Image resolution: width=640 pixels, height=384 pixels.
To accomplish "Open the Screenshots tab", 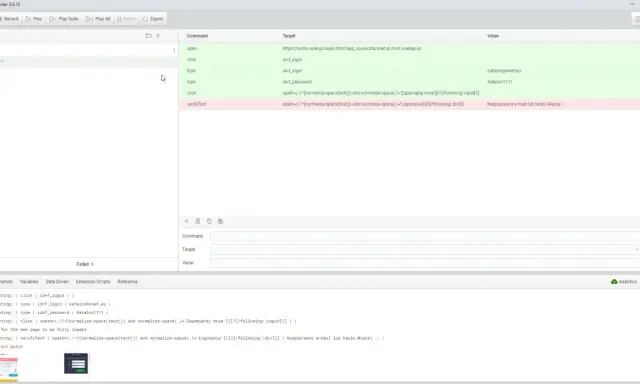I will [x=6, y=282].
